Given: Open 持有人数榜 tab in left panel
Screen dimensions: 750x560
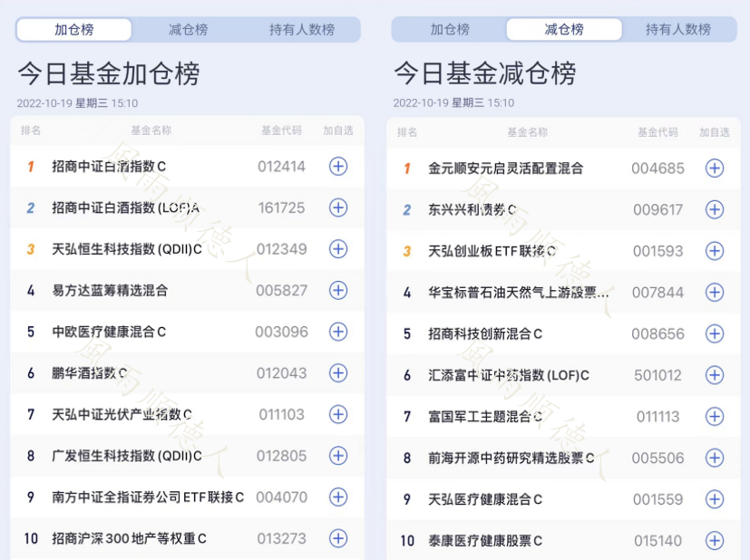Looking at the screenshot, I should [302, 30].
